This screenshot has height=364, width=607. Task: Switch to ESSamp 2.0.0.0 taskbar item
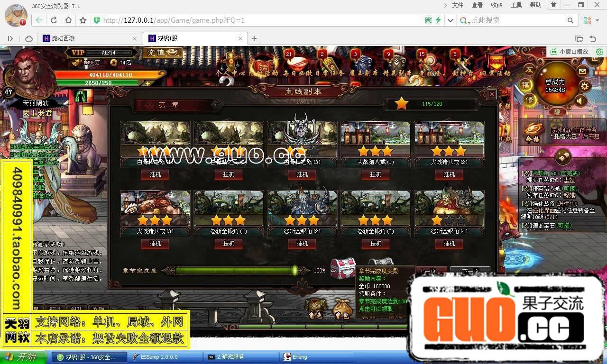click(x=165, y=357)
